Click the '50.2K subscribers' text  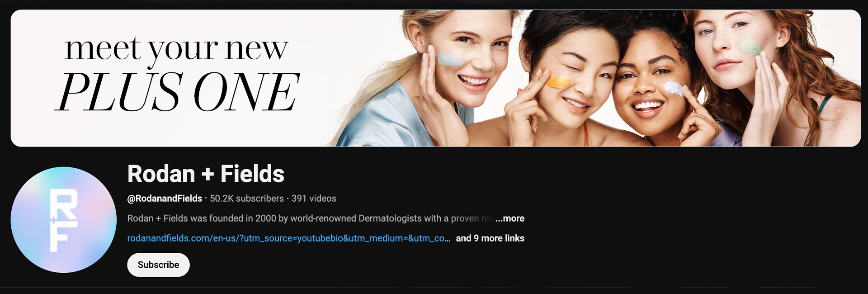[x=247, y=199]
